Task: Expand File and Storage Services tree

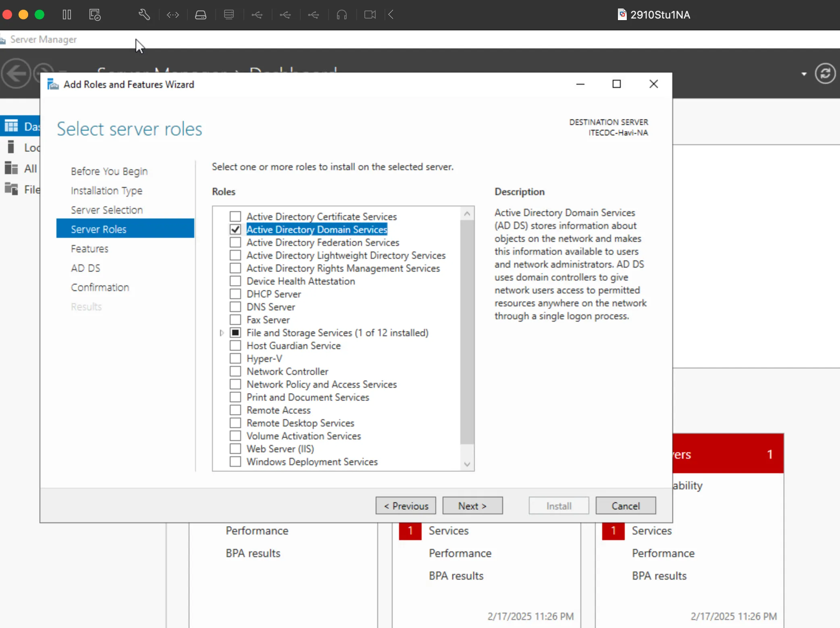Action: tap(222, 333)
